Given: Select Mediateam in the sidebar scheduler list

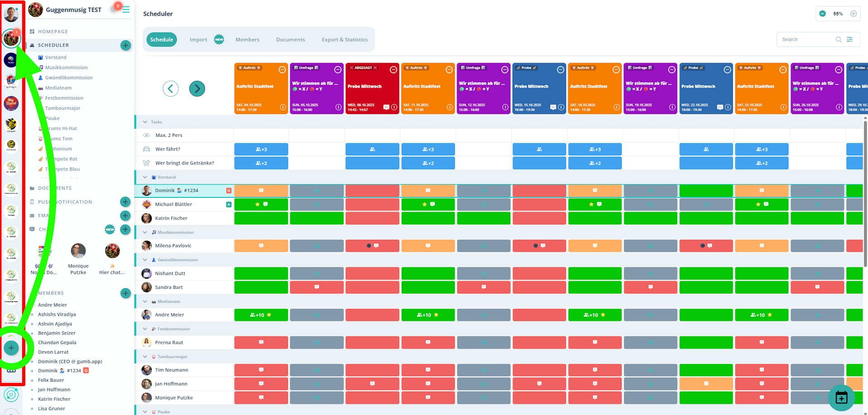Looking at the screenshot, I should (58, 88).
